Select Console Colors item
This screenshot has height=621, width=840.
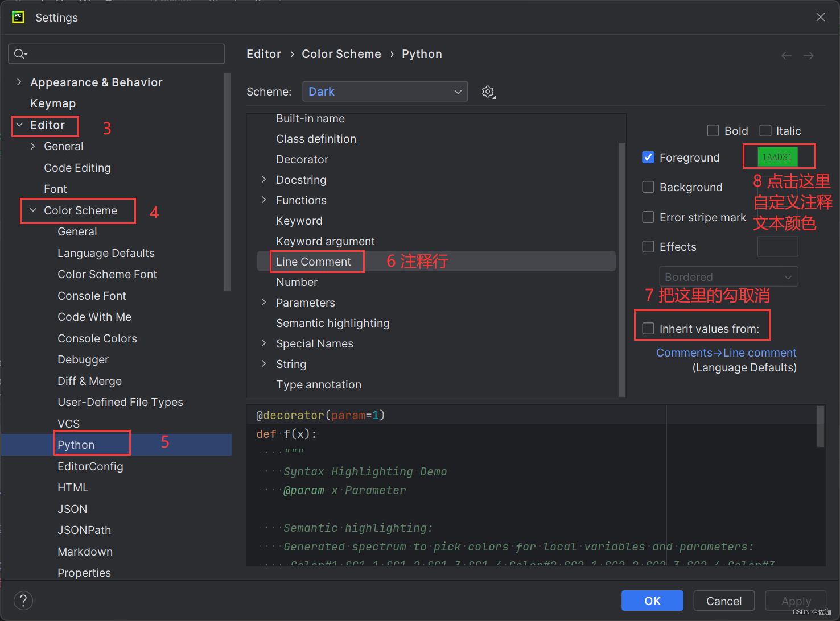tap(97, 338)
